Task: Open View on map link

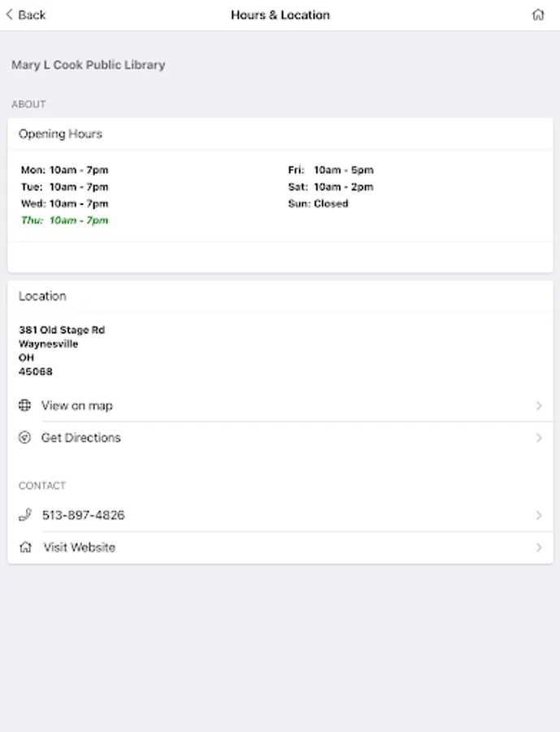Action: [x=77, y=405]
